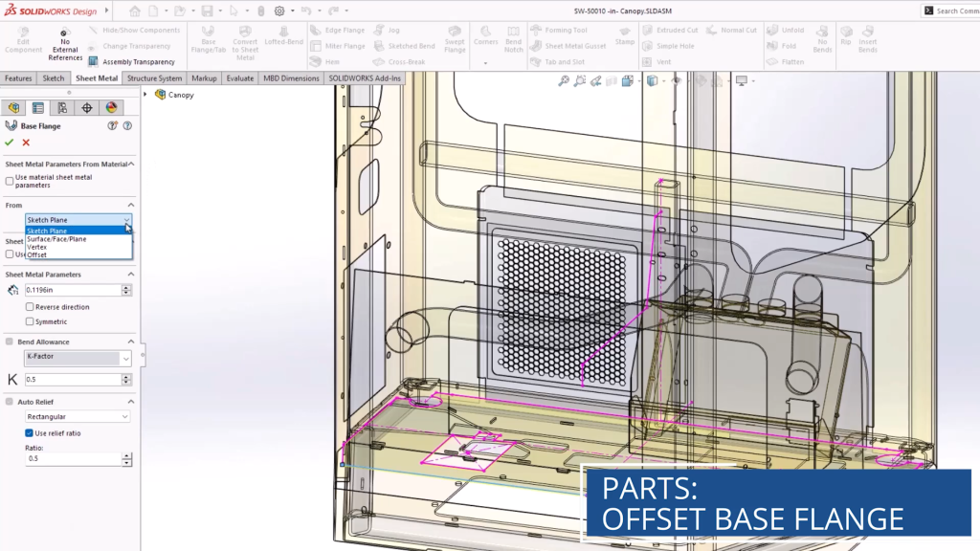Accept the Base Flange with green checkmark
980x551 pixels.
coord(9,143)
